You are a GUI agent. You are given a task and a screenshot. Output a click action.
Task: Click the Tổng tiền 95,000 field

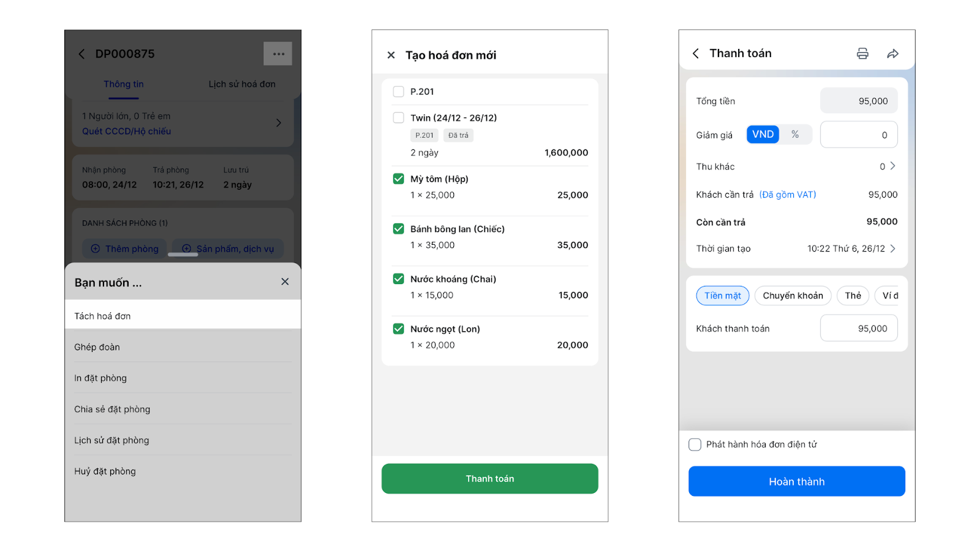tap(859, 101)
